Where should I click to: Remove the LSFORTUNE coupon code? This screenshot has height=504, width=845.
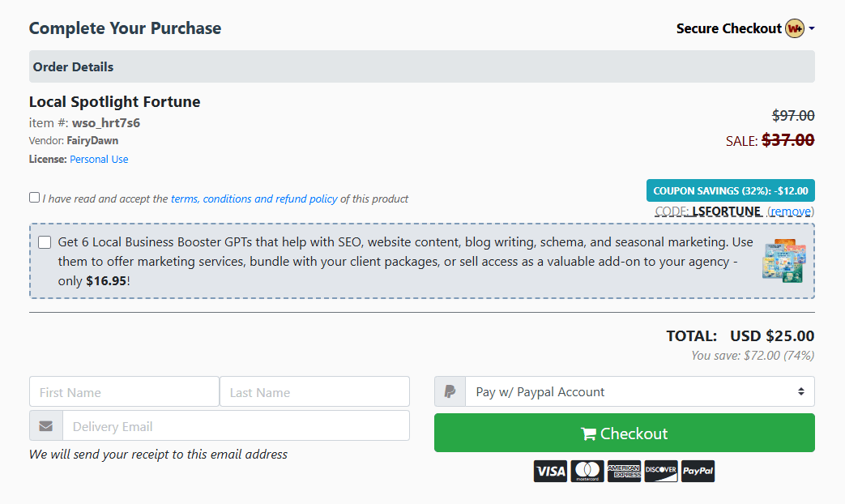coord(791,211)
